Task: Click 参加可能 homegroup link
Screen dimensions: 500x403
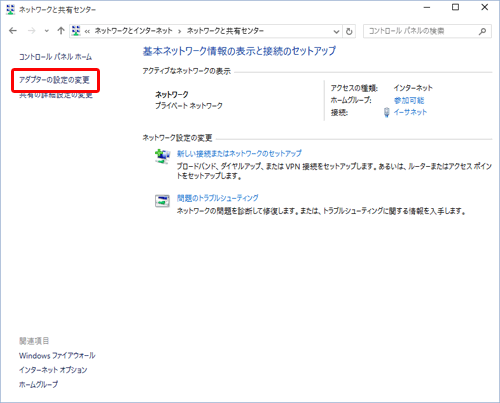Action: click(x=409, y=100)
